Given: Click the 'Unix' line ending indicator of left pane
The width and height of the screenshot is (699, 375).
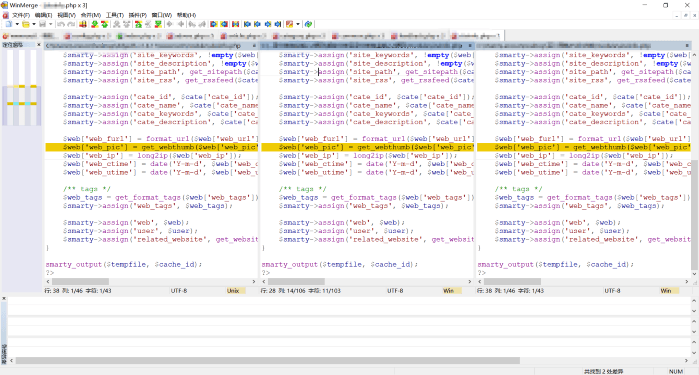Looking at the screenshot, I should point(233,291).
